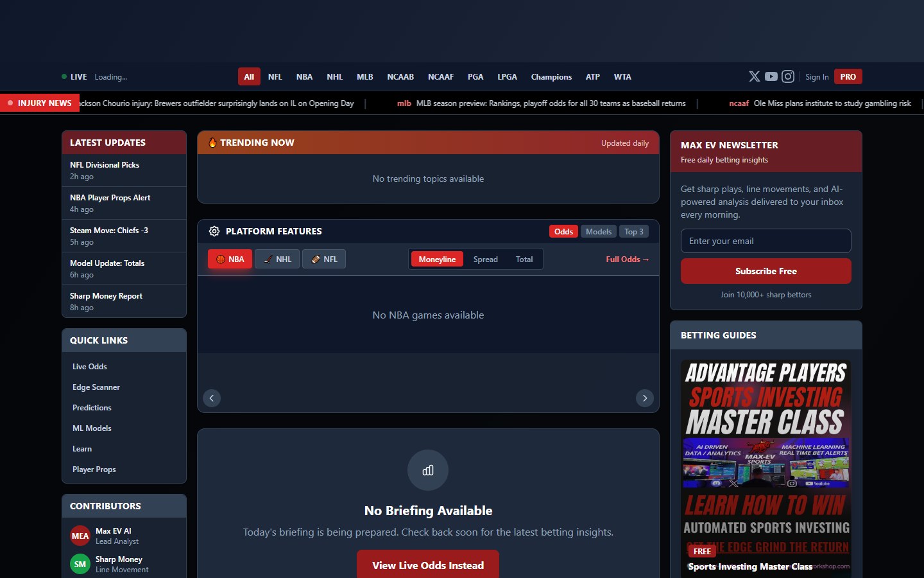This screenshot has width=924, height=578.
Task: Click the bar chart briefing icon
Action: [428, 470]
